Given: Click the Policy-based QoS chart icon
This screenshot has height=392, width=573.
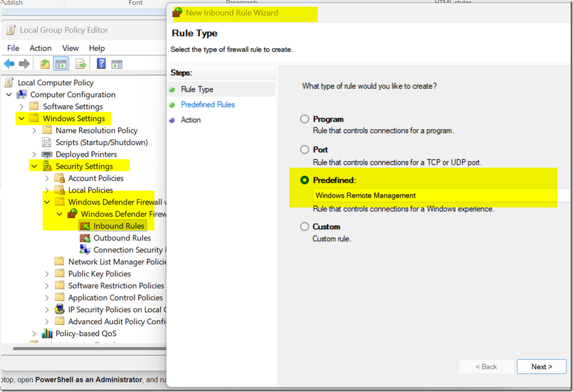Looking at the screenshot, I should pyautogui.click(x=47, y=333).
